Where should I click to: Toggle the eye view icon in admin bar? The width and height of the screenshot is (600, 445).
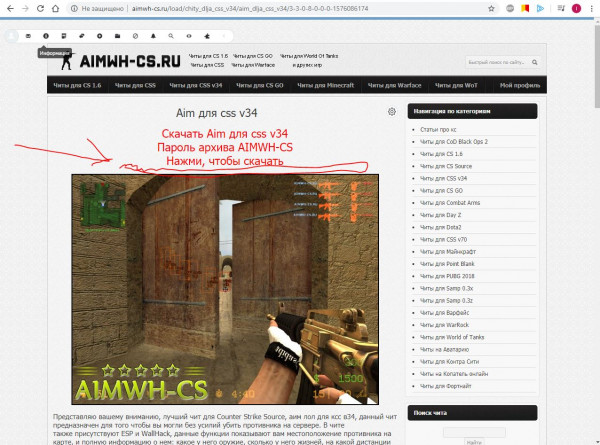[x=189, y=36]
